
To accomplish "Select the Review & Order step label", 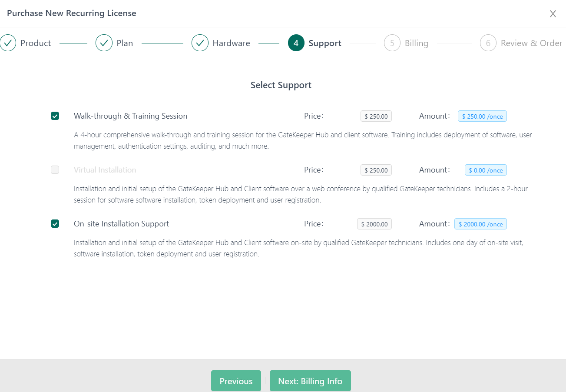I will click(x=531, y=43).
